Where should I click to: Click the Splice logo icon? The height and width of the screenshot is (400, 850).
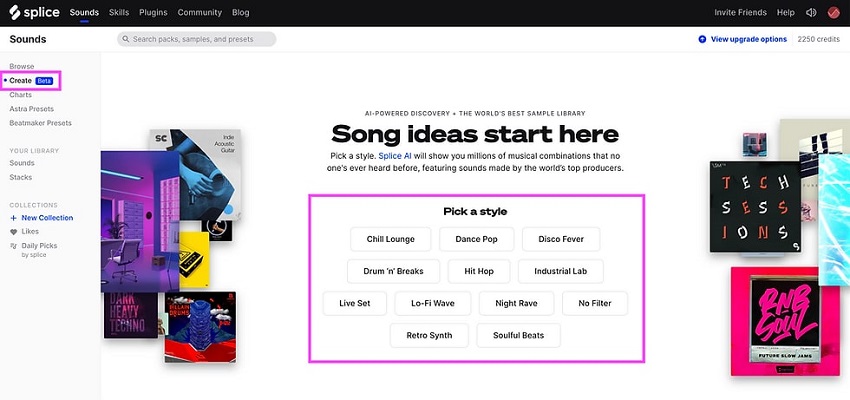click(x=15, y=12)
